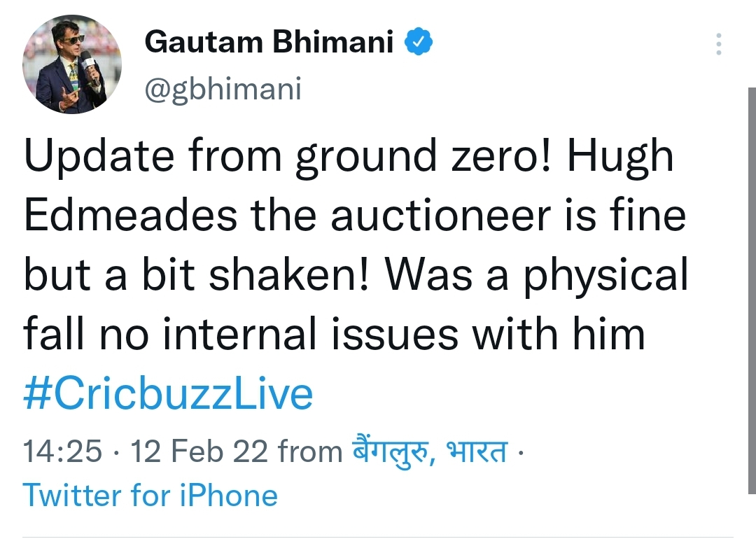
Task: Open the #CricbuzzLive hashtag
Action: coord(168,394)
